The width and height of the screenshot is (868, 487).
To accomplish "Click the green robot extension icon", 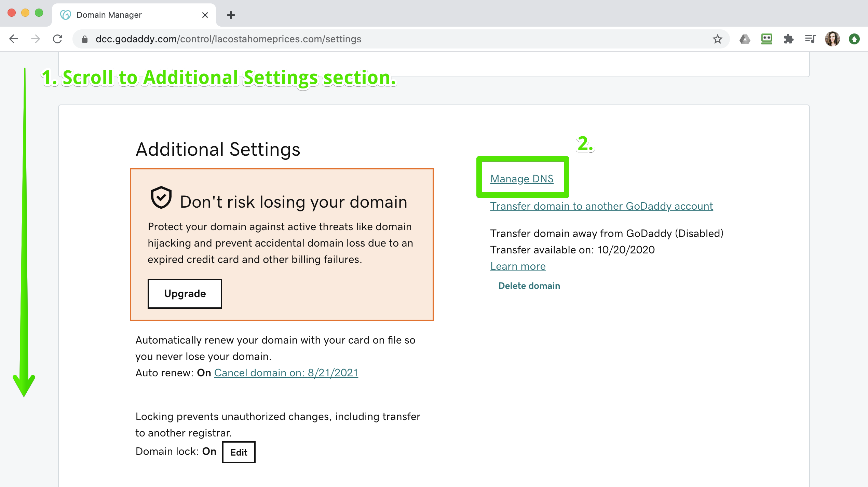I will pos(767,39).
